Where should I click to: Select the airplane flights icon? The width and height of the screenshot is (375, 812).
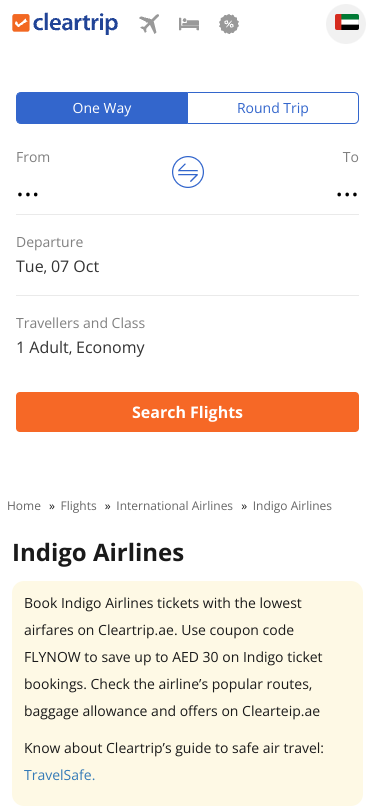click(149, 24)
